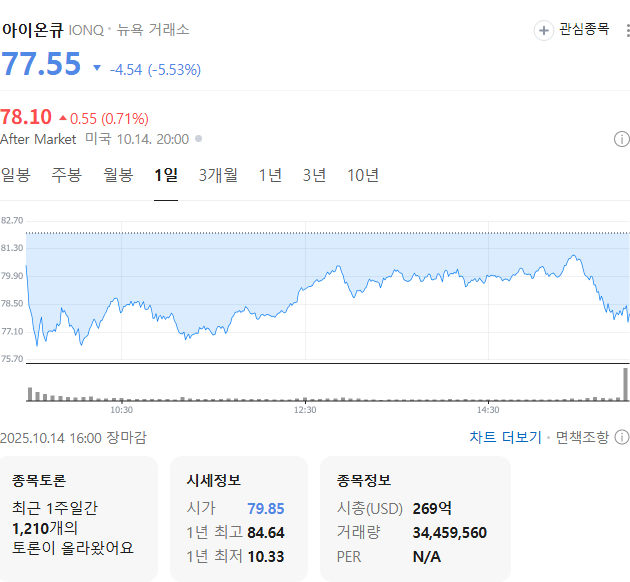Click the plus icon for 관심종목

544,30
